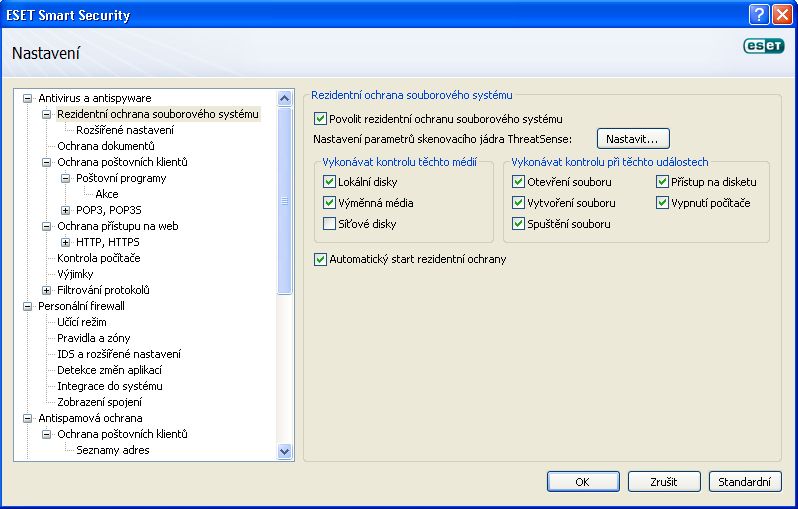Toggle Vypnutí počítače checkbox
Image resolution: width=798 pixels, height=509 pixels.
click(662, 203)
